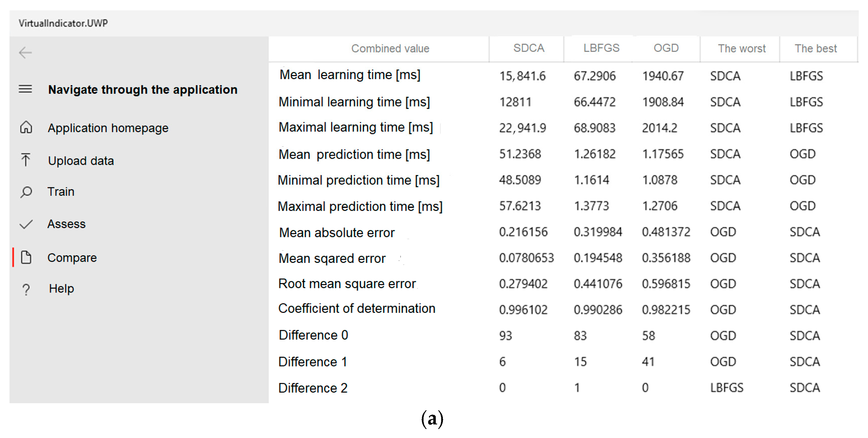Click the magnifier icon beside Train
The height and width of the screenshot is (438, 868).
[x=26, y=192]
